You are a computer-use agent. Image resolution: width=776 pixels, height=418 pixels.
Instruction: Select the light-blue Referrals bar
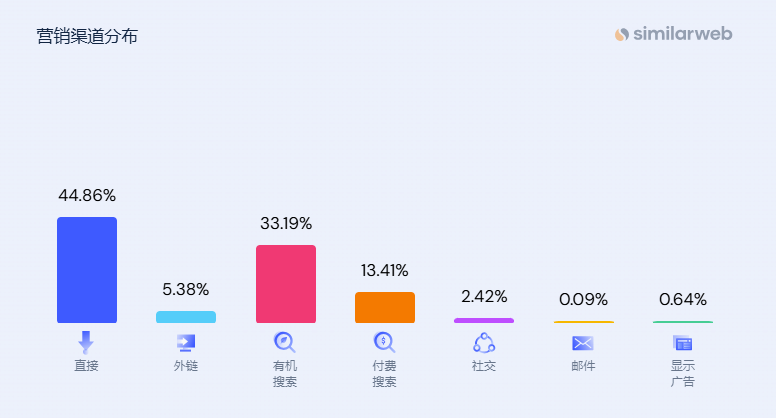click(x=186, y=317)
